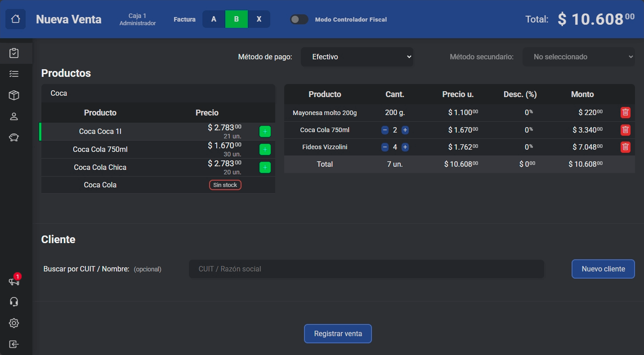Screen dimensions: 644x355
Task: Increase Coca Cola 750ml quantity
Action: click(x=405, y=130)
